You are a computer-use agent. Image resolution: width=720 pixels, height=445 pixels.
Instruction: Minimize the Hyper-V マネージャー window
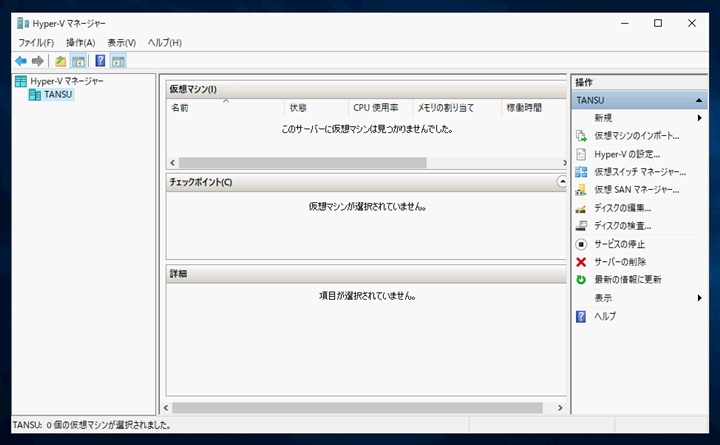click(624, 23)
